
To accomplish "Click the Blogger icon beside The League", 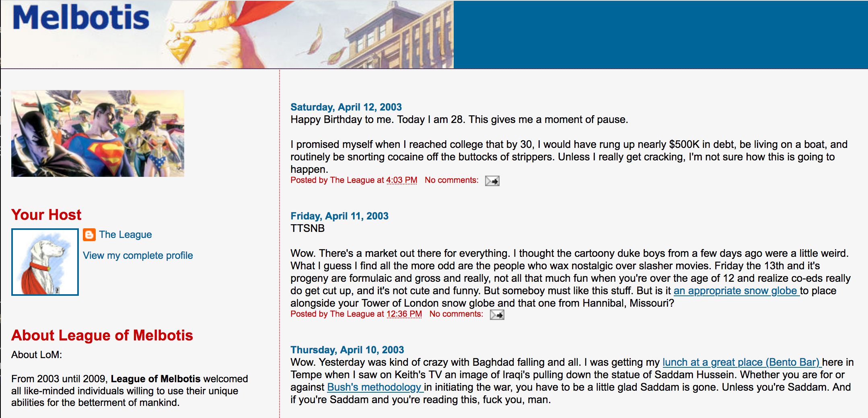I will pyautogui.click(x=89, y=234).
